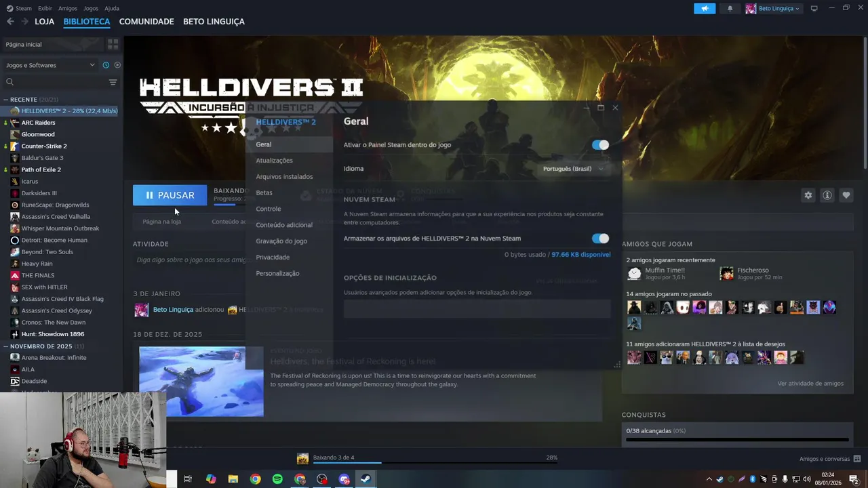Click HELLDIVERS 2 download icon in bottom bar
The image size is (868, 488).
point(303,458)
